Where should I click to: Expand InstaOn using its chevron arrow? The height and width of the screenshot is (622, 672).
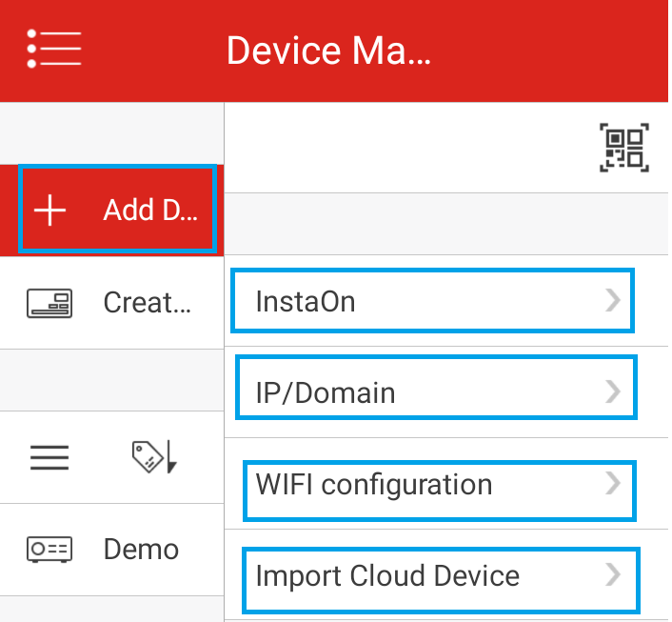[x=613, y=301]
